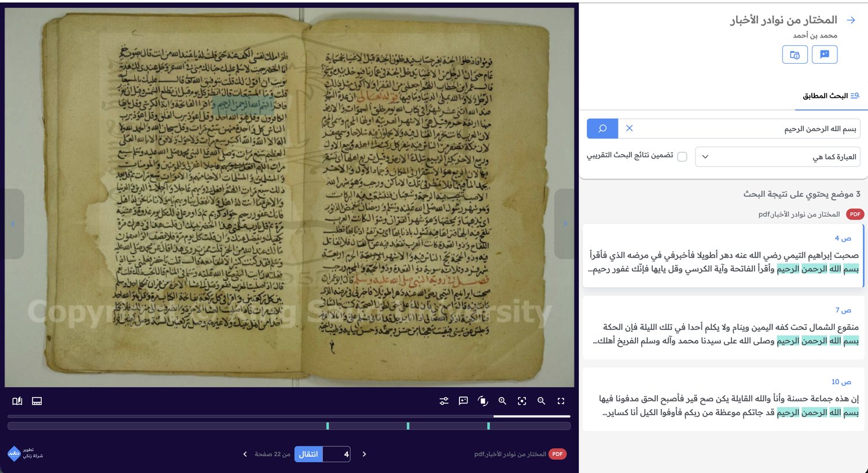
Task: Click the manuscript page image
Action: 289,197
